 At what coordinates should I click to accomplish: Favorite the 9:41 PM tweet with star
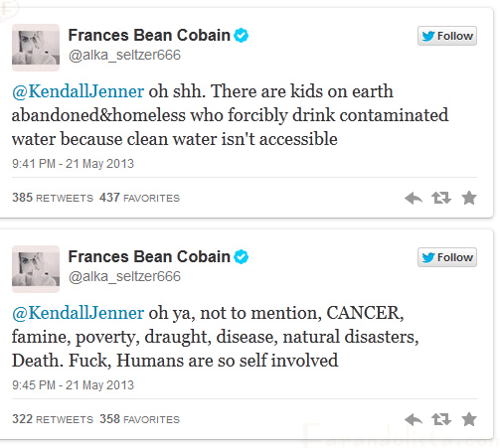(x=469, y=198)
